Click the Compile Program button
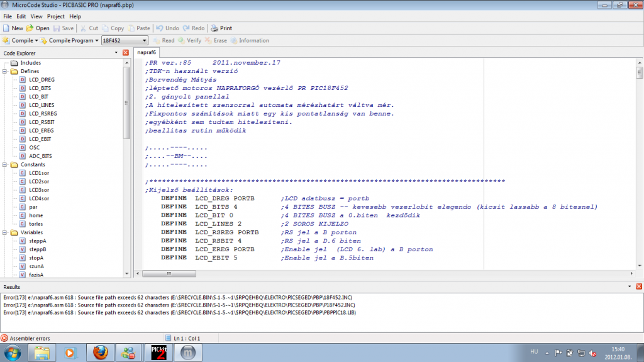The height and width of the screenshot is (362, 644). pyautogui.click(x=67, y=40)
